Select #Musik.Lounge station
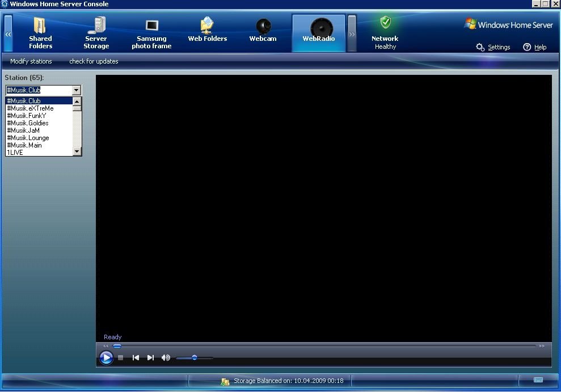The width and height of the screenshot is (561, 392). [39, 138]
